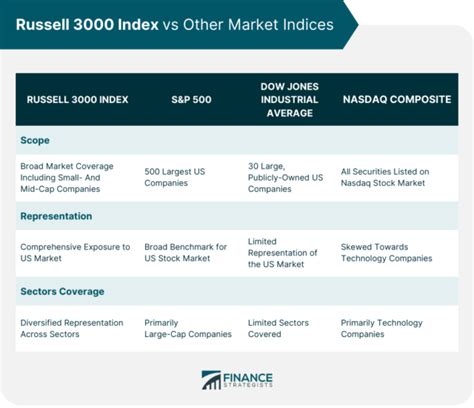Click the 30 Large Publicly-Owned US Companies cell
Screen dimensions: 474x408
pyautogui.click(x=285, y=178)
